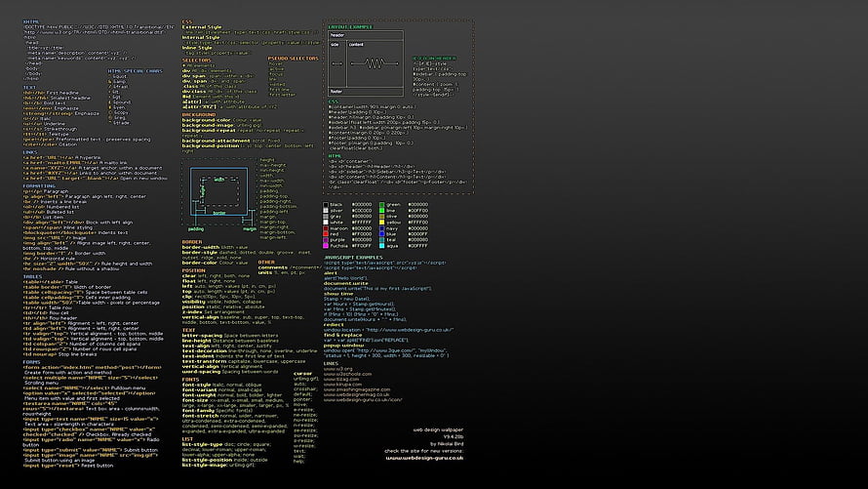Screen dimensions: 868x489
Task: Click the list-style-position property
Action: [207, 460]
